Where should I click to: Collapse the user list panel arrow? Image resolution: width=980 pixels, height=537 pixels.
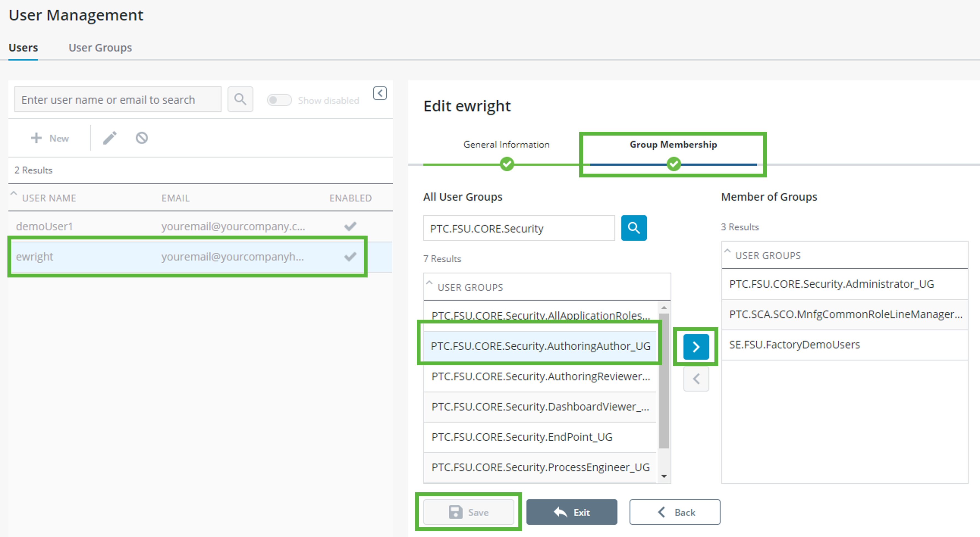pos(380,93)
